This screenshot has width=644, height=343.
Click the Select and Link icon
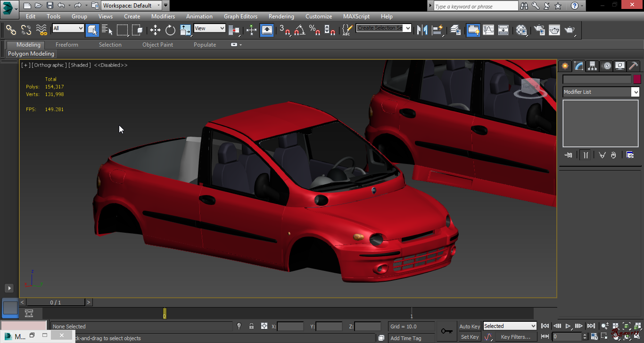[x=11, y=30]
